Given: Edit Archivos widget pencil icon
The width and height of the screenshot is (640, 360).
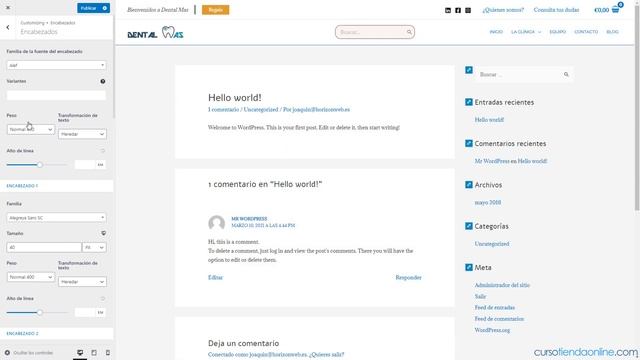Looking at the screenshot, I should pyautogui.click(x=469, y=184).
